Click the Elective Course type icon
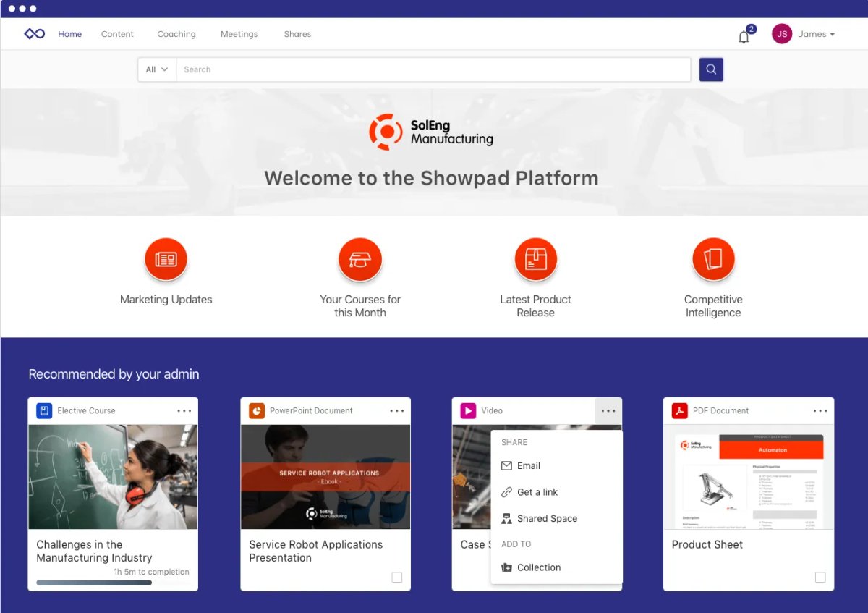 [44, 410]
